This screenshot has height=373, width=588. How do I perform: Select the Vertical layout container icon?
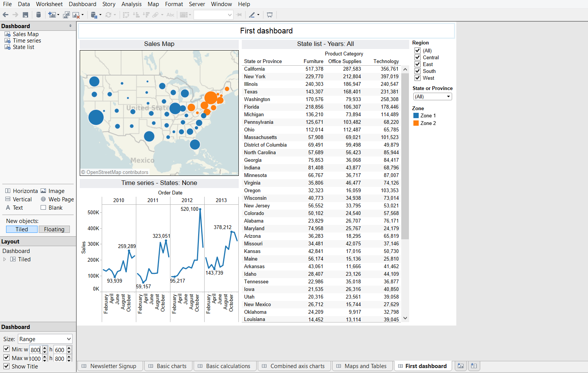tap(8, 199)
